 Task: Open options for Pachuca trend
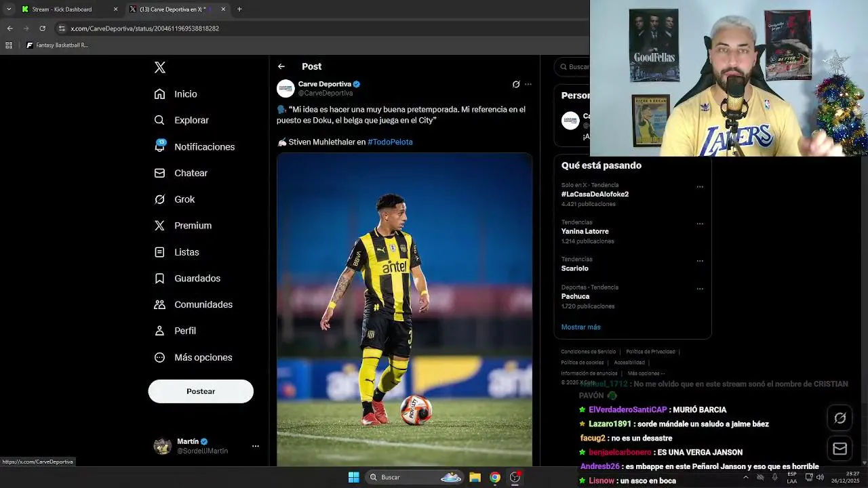click(x=700, y=289)
